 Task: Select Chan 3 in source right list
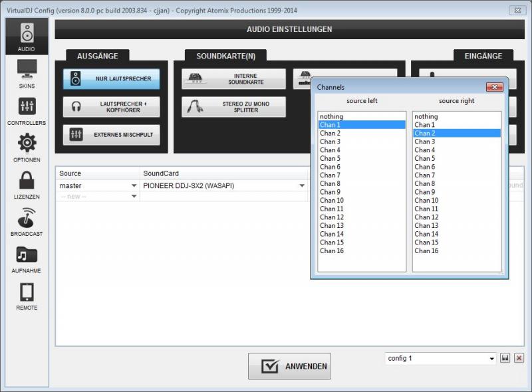[457, 142]
